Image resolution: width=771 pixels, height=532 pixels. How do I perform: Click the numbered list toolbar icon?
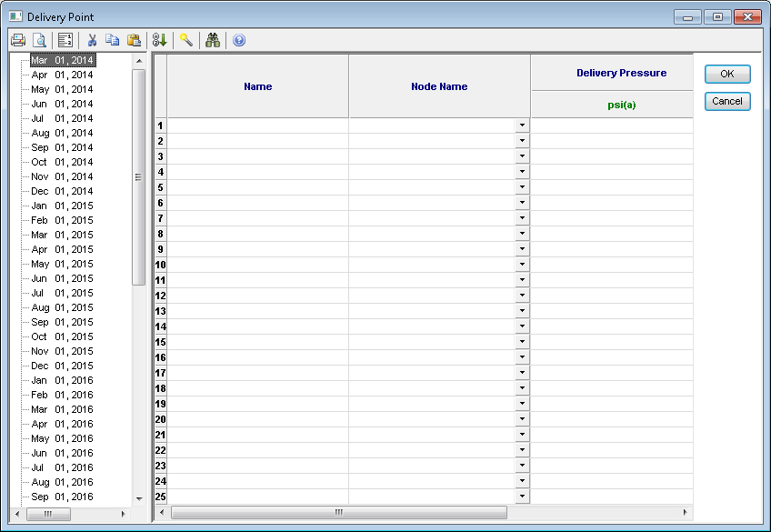click(65, 40)
